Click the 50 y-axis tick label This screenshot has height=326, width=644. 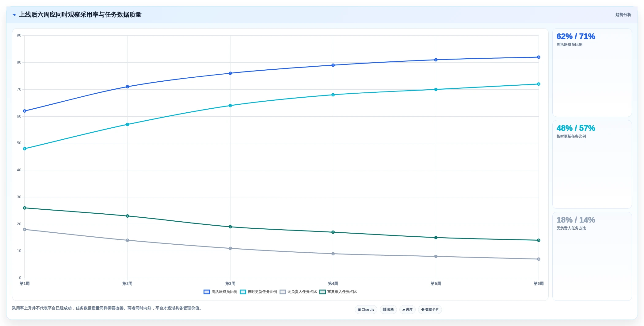(x=19, y=143)
